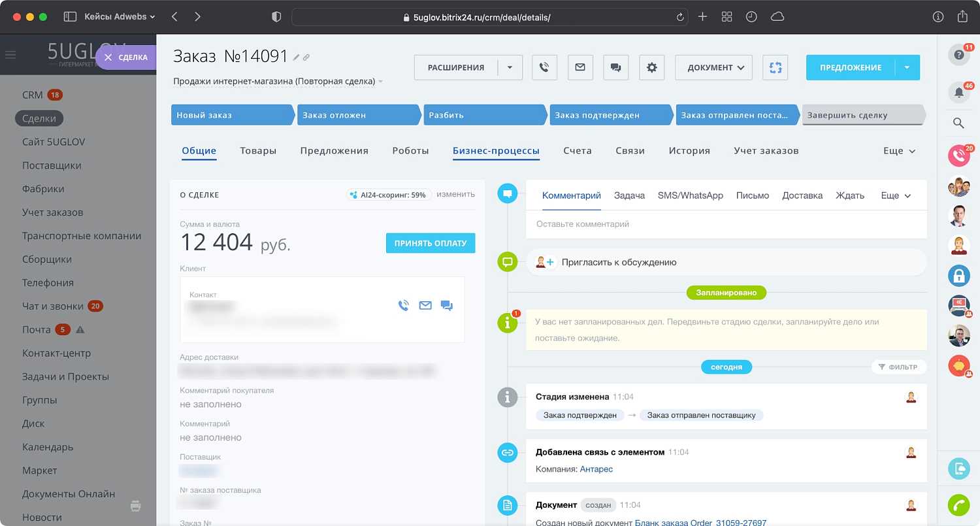Open the chat bubble icon in the toolbar

pyautogui.click(x=615, y=67)
